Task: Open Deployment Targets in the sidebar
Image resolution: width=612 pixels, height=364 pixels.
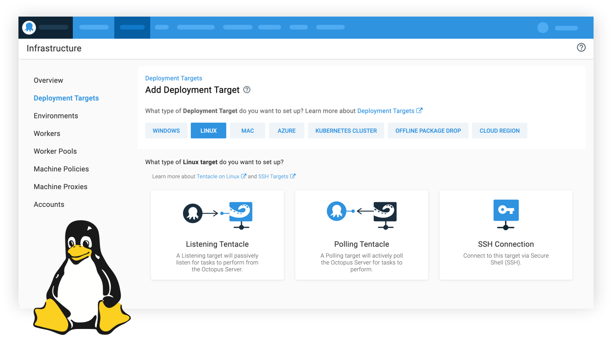Action: coord(66,98)
